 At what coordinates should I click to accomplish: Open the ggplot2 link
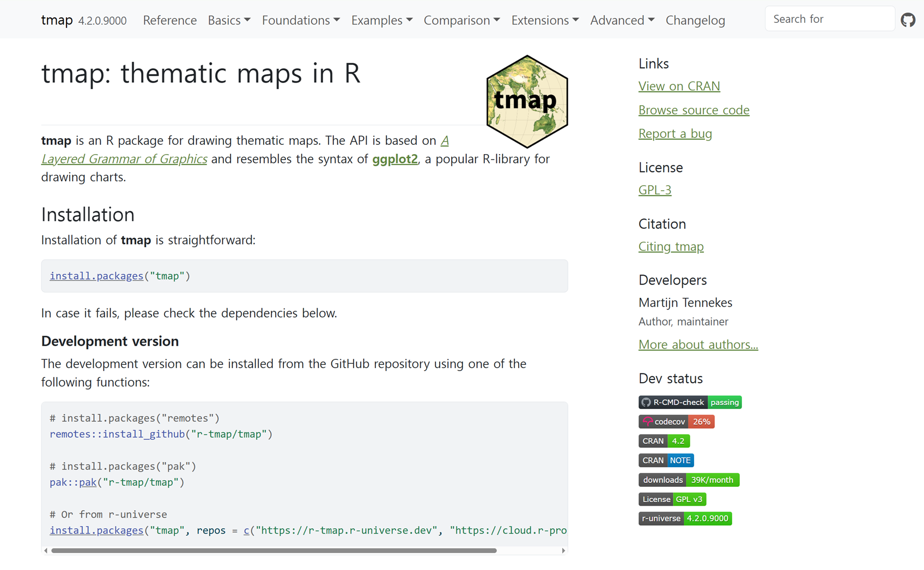pos(395,159)
